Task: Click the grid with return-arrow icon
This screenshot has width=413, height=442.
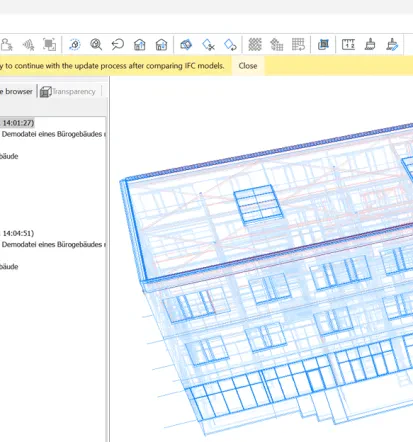Action: pyautogui.click(x=298, y=44)
